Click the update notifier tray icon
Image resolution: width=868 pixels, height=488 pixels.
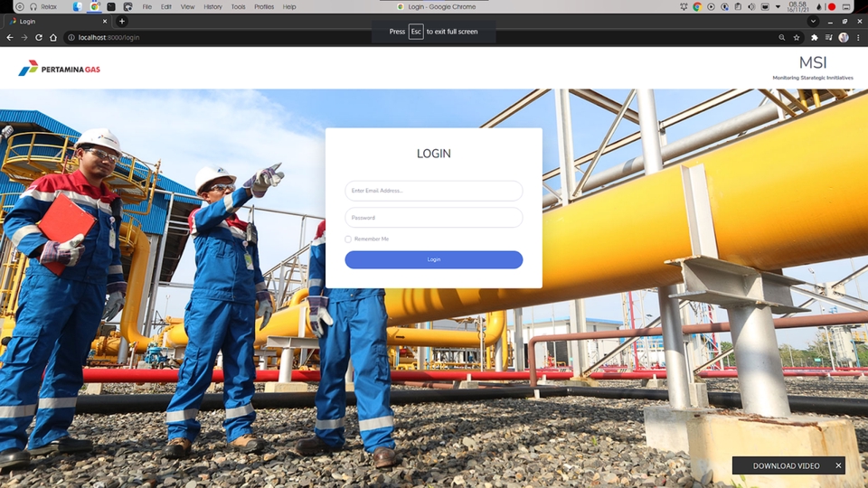(724, 6)
